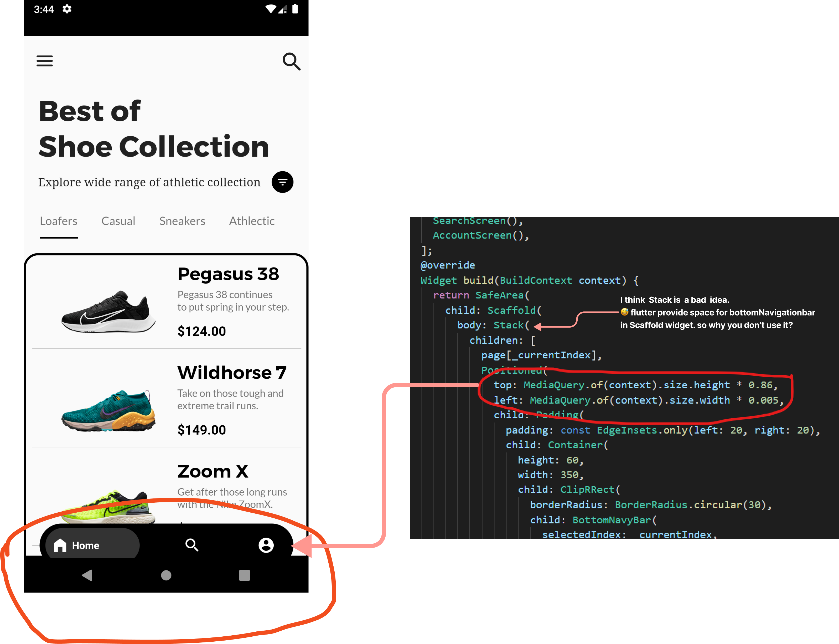The image size is (839, 644).
Task: Click the search icon in bottom navigation bar
Action: (192, 545)
